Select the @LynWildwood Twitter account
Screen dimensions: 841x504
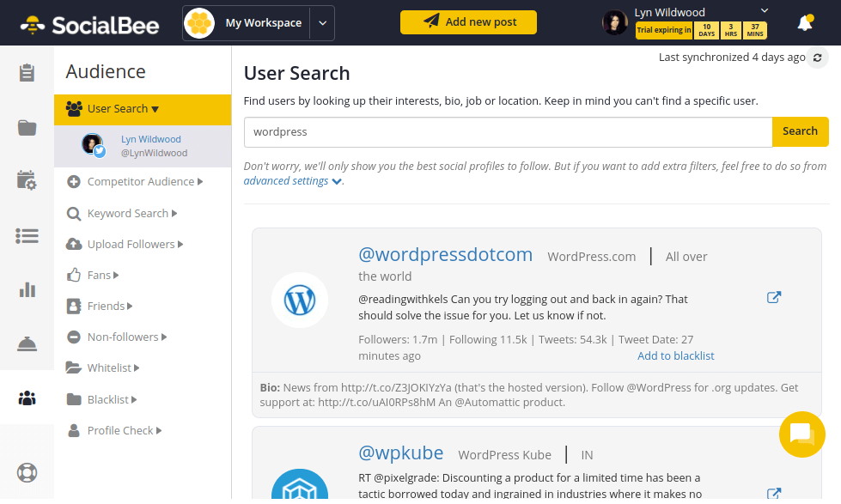coord(143,146)
